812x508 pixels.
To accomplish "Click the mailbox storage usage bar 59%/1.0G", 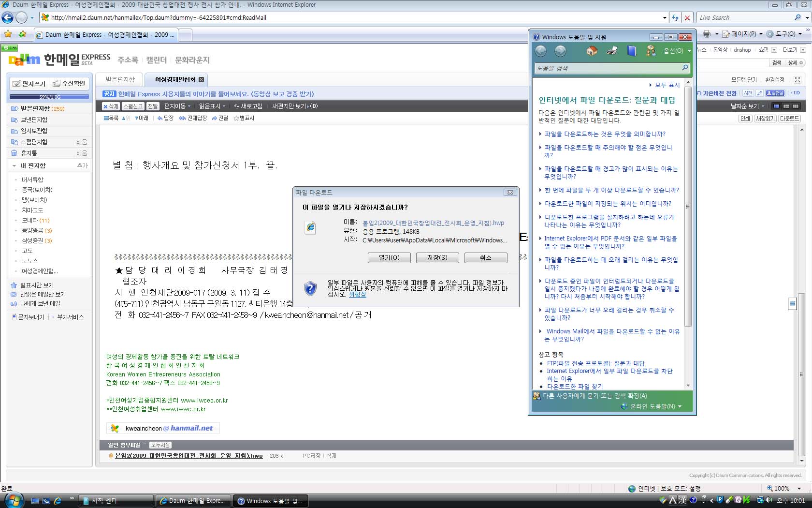I will [50, 97].
